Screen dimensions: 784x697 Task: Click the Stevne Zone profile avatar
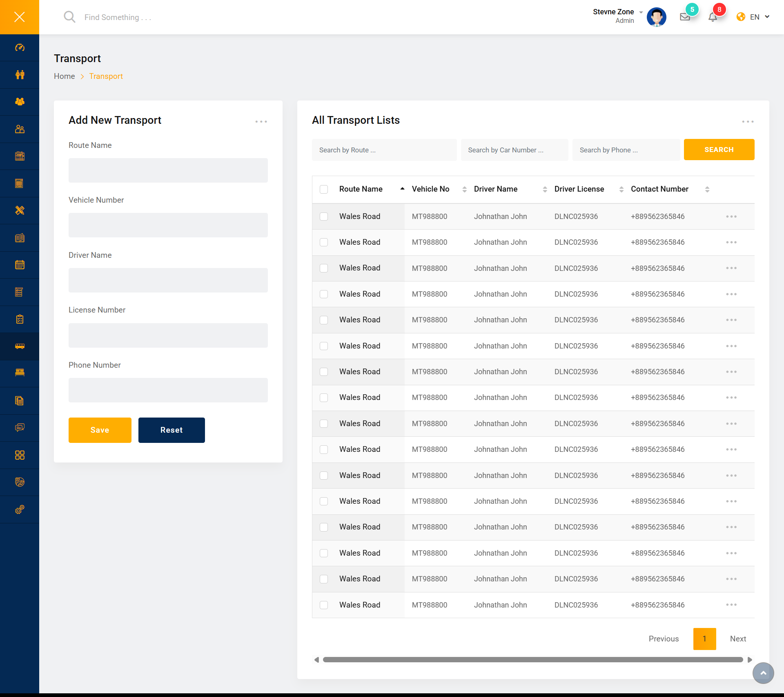(x=657, y=17)
